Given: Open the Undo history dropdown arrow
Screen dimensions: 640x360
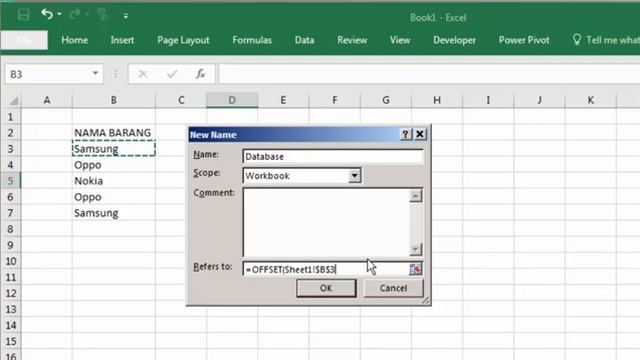Looking at the screenshot, I should pyautogui.click(x=60, y=15).
